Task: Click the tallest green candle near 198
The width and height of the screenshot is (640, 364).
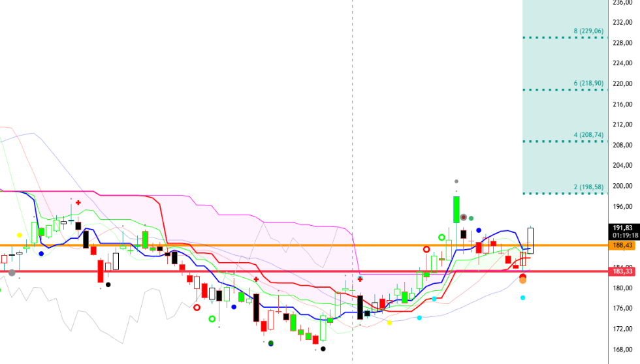Action: (x=456, y=209)
